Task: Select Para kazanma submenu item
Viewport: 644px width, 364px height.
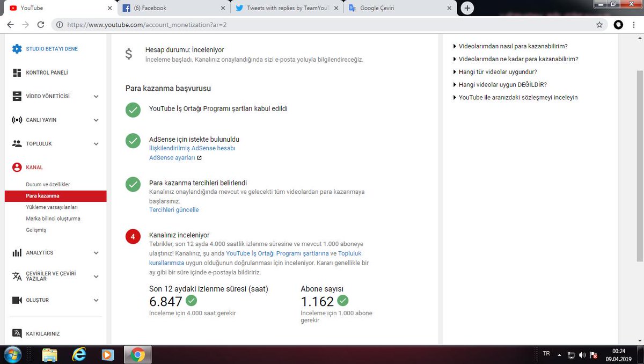Action: (x=55, y=196)
